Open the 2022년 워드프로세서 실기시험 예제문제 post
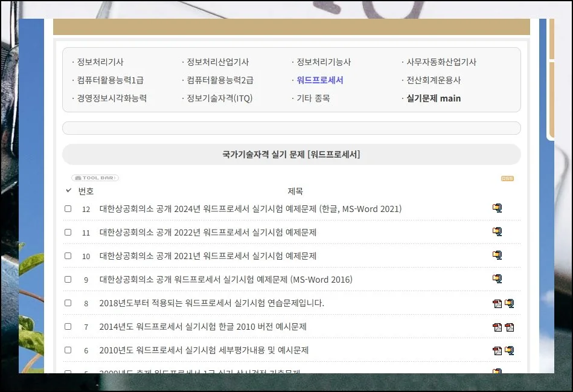The image size is (573, 392). (208, 233)
